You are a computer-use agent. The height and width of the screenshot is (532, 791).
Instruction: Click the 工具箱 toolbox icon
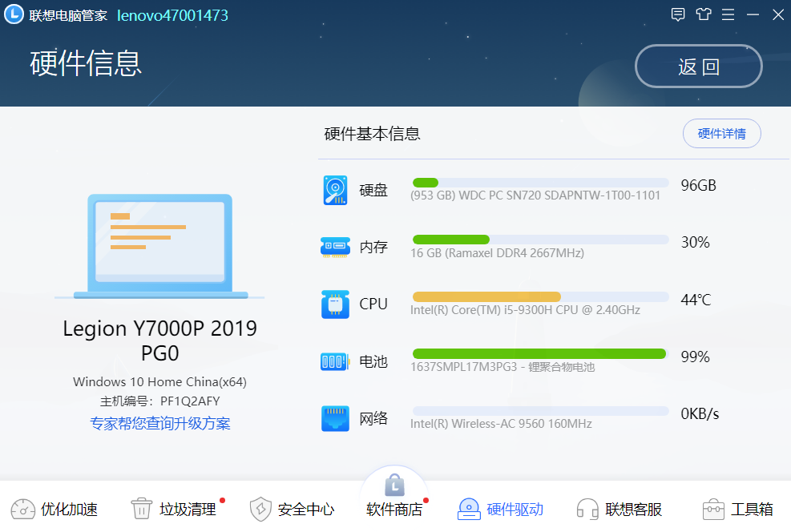coord(713,510)
